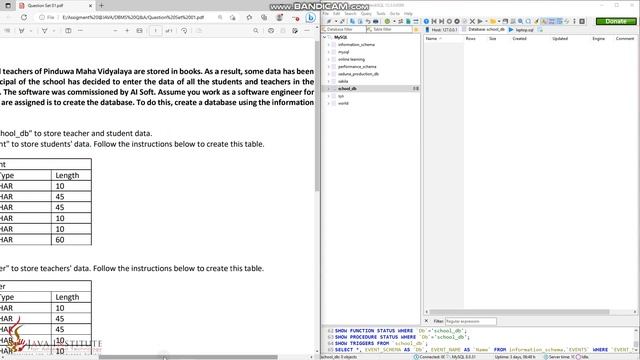Click the Connect session icon in HeidiSQL
640x360 pixels.
click(329, 21)
